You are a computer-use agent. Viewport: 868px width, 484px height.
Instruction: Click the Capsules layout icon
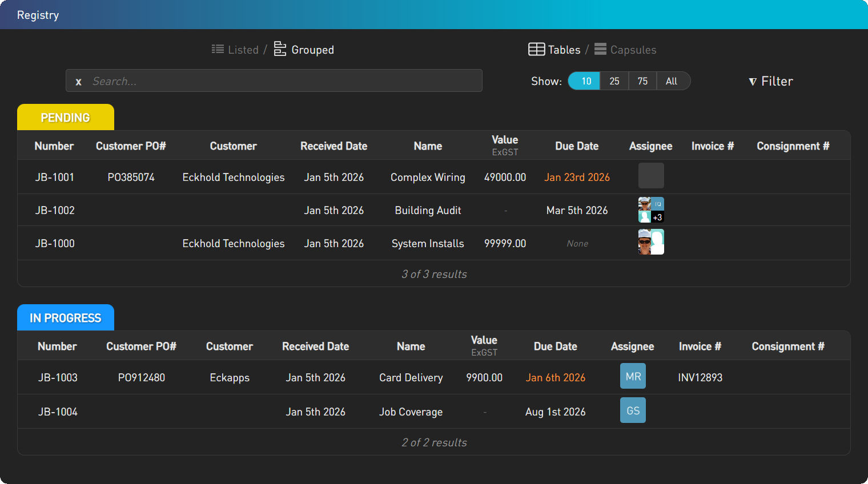pos(600,50)
